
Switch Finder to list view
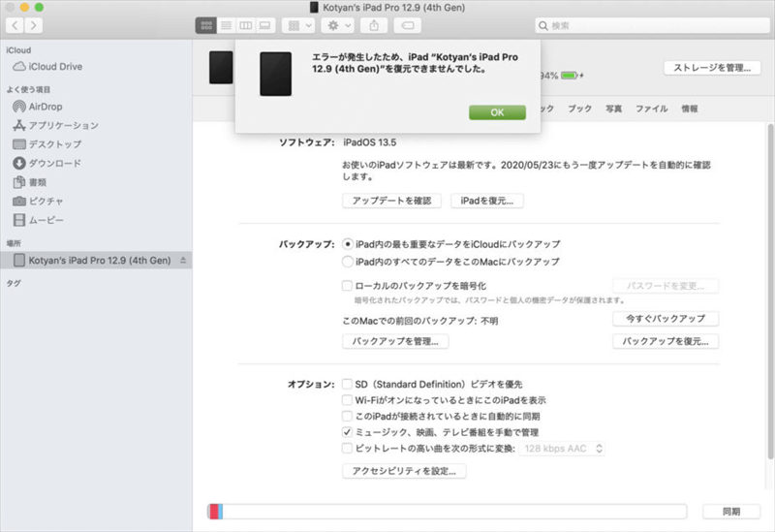click(226, 25)
